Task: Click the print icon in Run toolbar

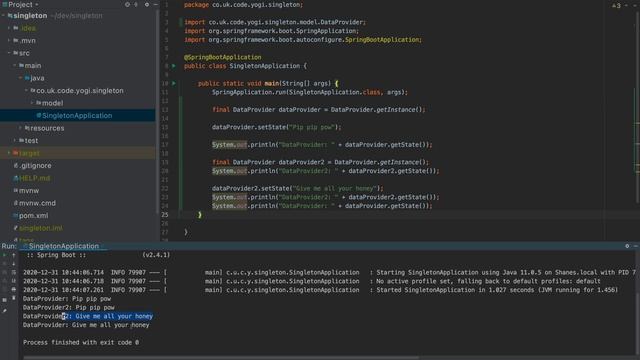Action: [x=13, y=289]
